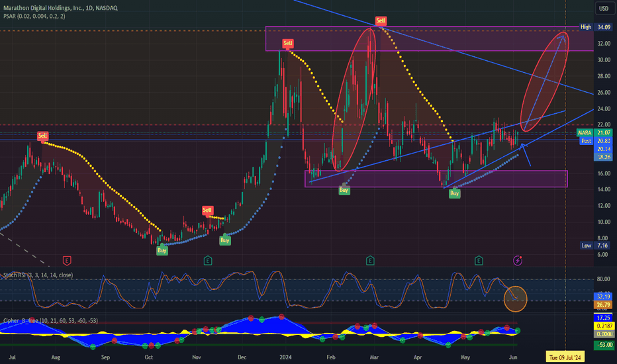The image size is (617, 364).
Task: Click the Nov label on the time axis
Action: [197, 357]
